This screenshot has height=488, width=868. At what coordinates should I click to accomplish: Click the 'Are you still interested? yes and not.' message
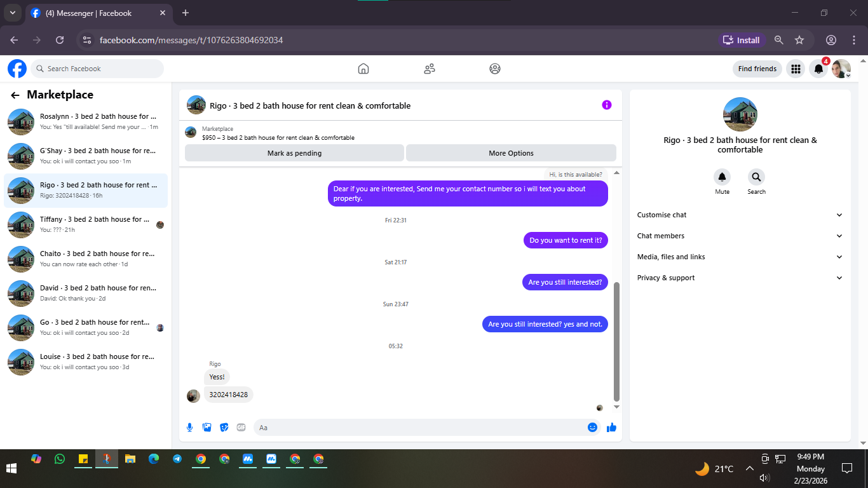pos(545,324)
